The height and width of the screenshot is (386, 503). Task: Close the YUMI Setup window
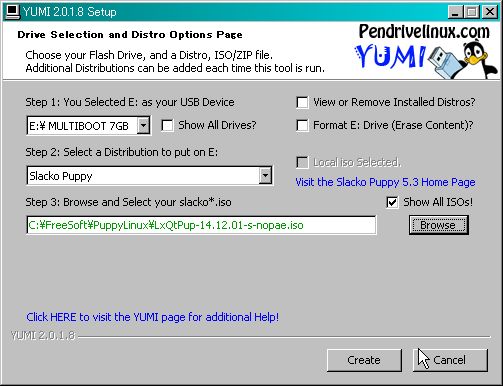point(490,12)
